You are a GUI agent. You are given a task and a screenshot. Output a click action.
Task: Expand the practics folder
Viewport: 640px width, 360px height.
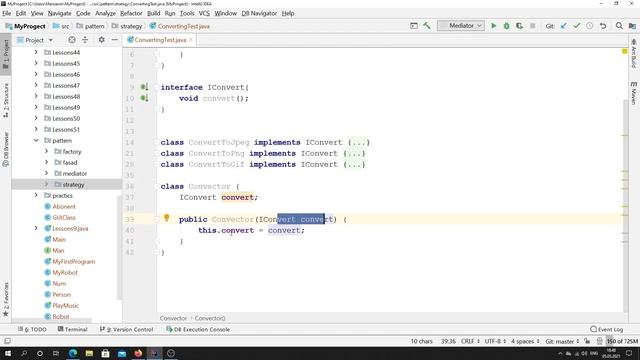tap(36, 196)
